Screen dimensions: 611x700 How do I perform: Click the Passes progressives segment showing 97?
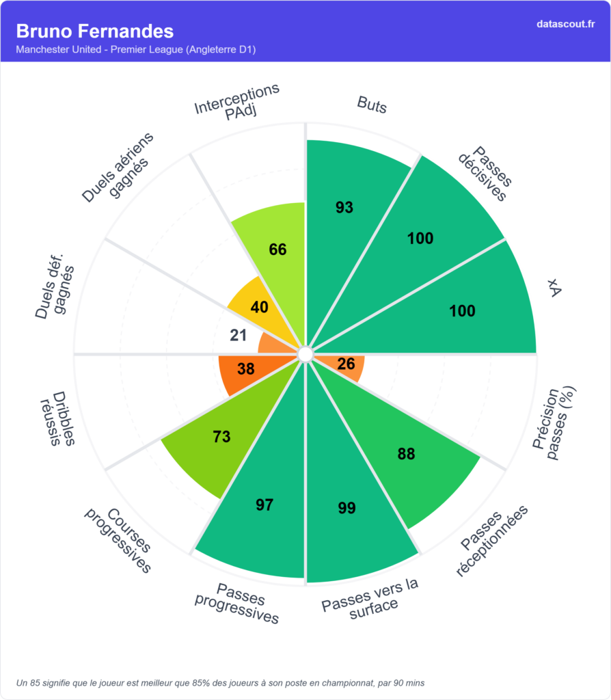[x=265, y=504]
